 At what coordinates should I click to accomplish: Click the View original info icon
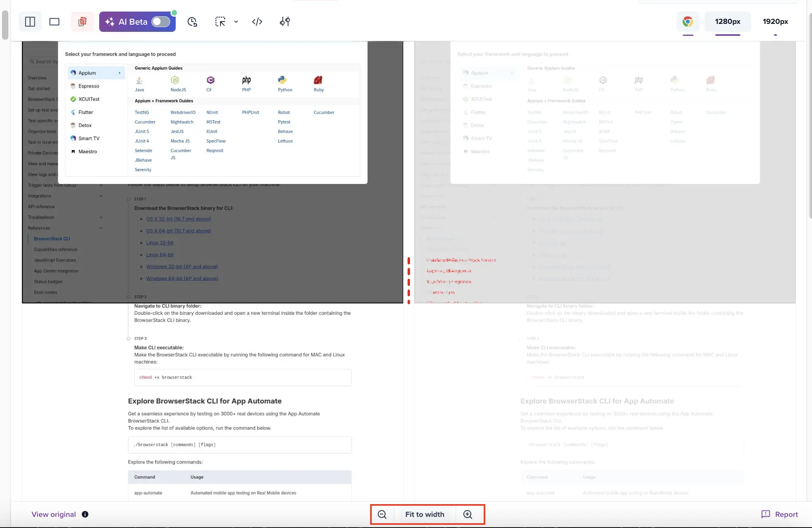coord(85,514)
